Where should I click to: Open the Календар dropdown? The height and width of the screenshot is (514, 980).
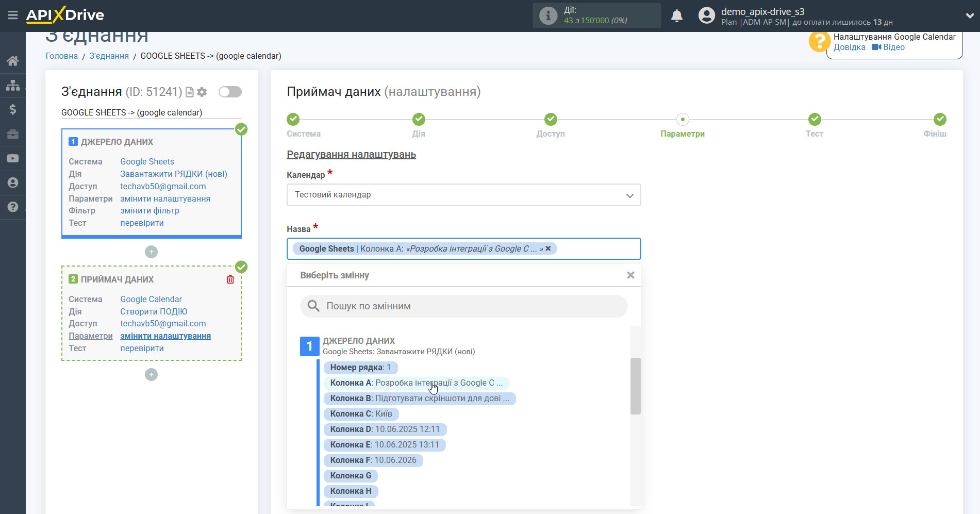pyautogui.click(x=464, y=195)
